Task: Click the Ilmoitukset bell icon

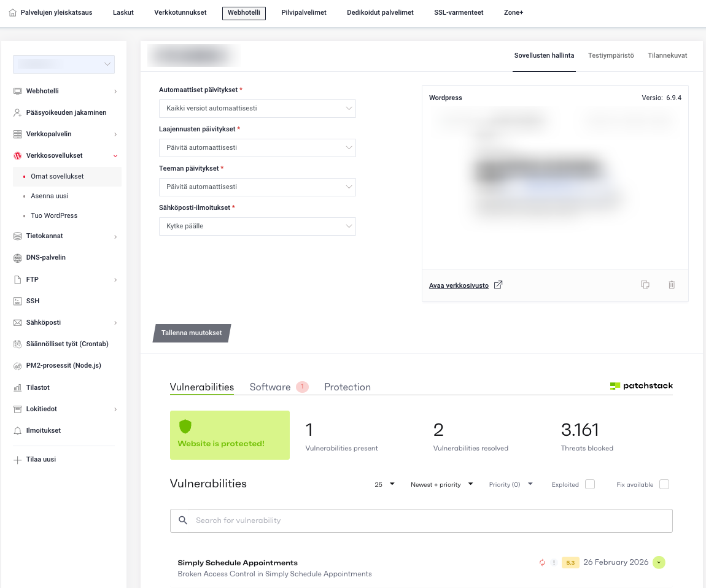Action: coord(17,431)
